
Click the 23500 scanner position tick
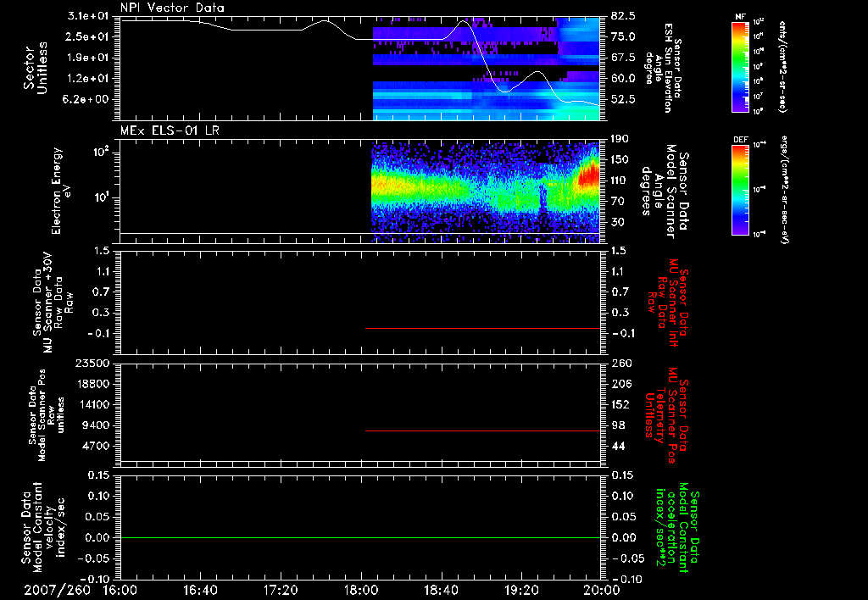tap(92, 364)
